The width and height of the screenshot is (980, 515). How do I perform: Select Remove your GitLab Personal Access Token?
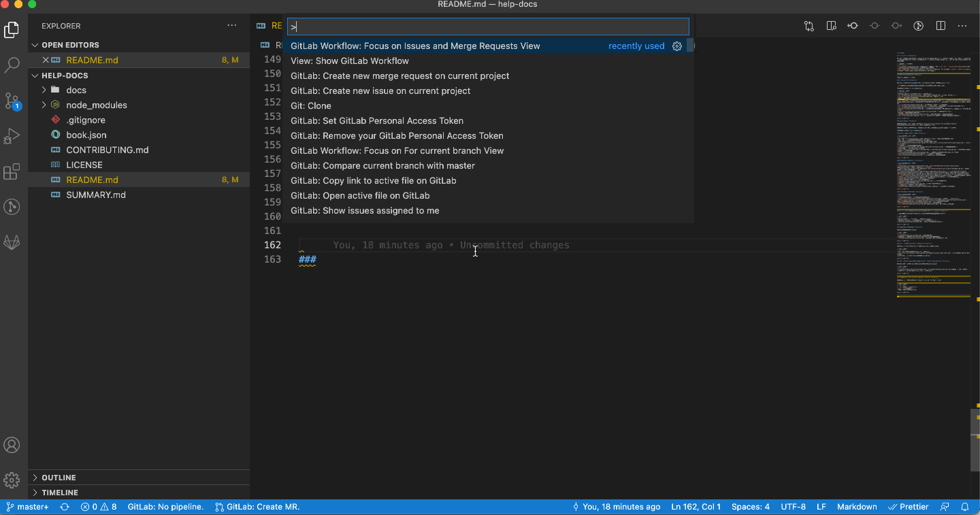[488, 136]
